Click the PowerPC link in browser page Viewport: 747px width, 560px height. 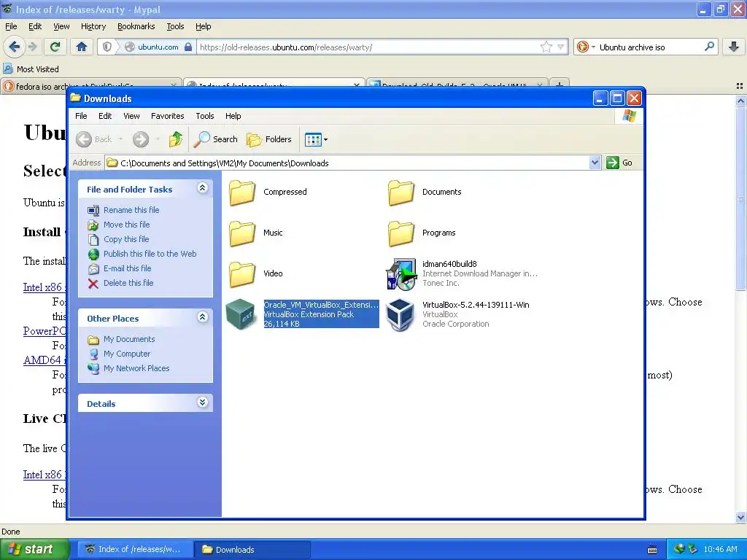click(44, 331)
